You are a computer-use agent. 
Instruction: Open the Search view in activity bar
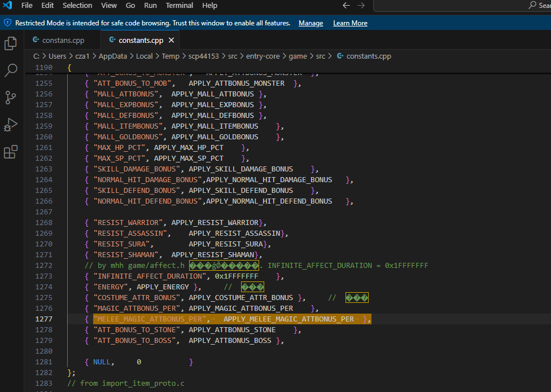[11, 71]
